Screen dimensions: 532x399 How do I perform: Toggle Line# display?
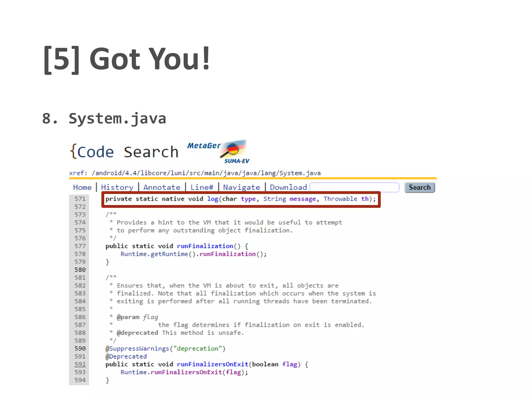click(x=202, y=187)
